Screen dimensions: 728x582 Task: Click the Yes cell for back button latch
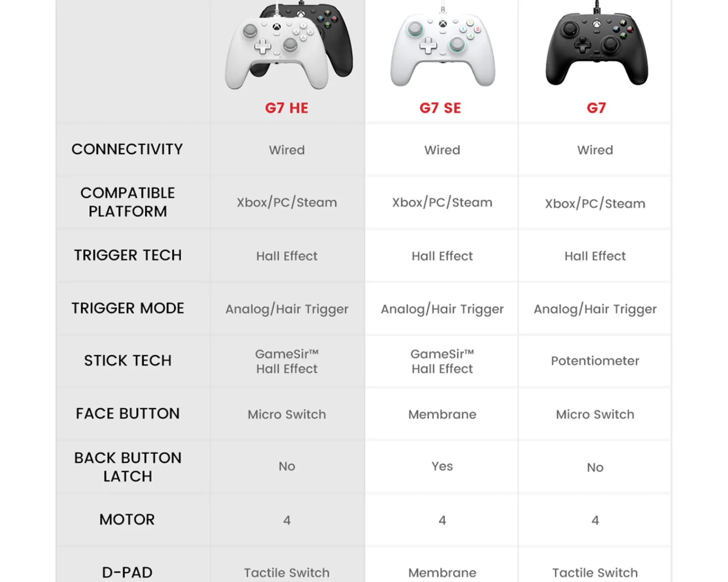[442, 467]
